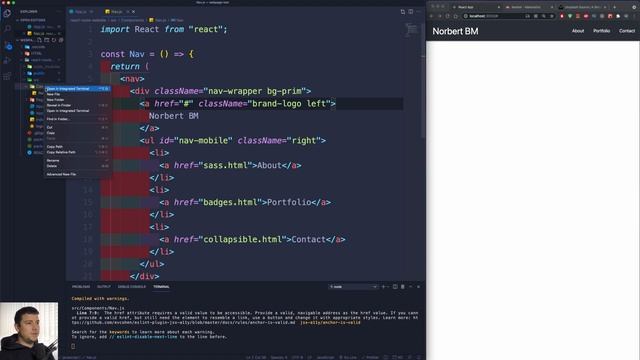Image resolution: width=640 pixels, height=360 pixels.
Task: Bookmark the page with the star icon
Action: pos(552,16)
